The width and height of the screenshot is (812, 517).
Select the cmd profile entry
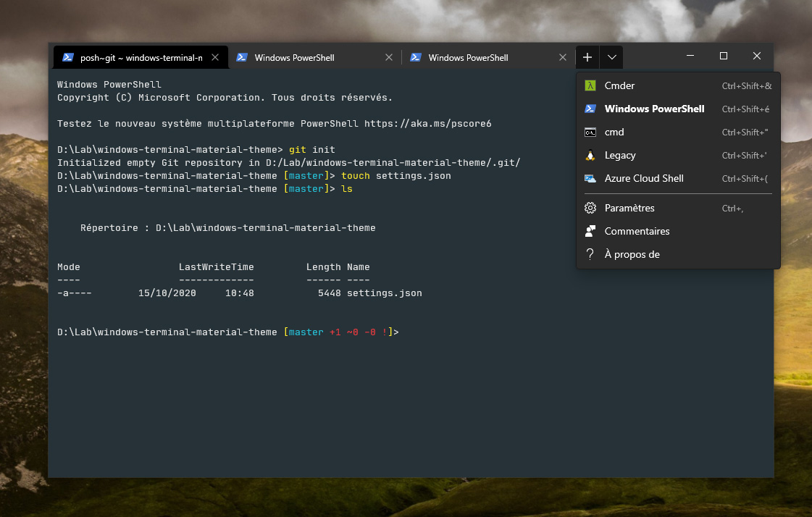coord(678,132)
